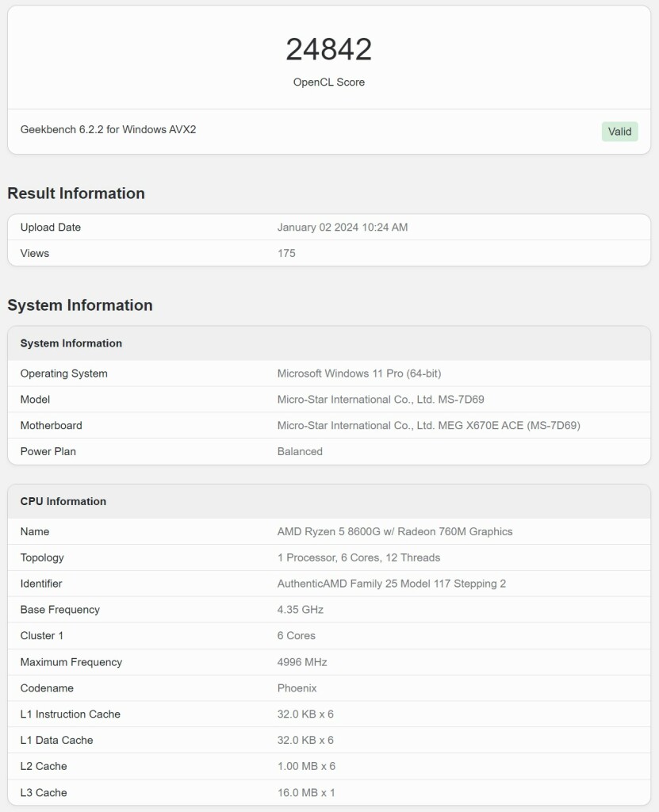Click the value "1 Processor, 6 Cores, 12 Threads"
Viewport: 659px width, 812px height.
pos(358,557)
